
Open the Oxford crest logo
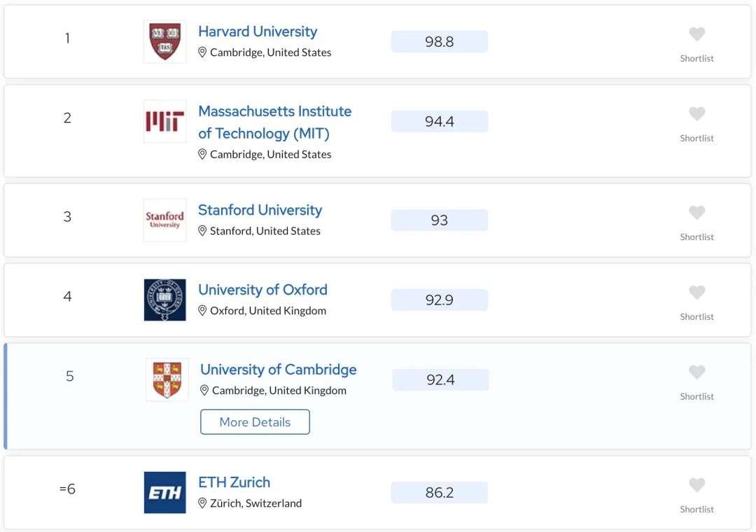165,300
